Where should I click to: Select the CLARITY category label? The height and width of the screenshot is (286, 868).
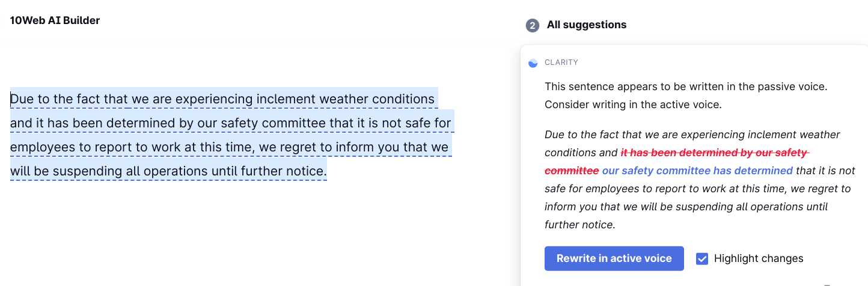tap(561, 62)
